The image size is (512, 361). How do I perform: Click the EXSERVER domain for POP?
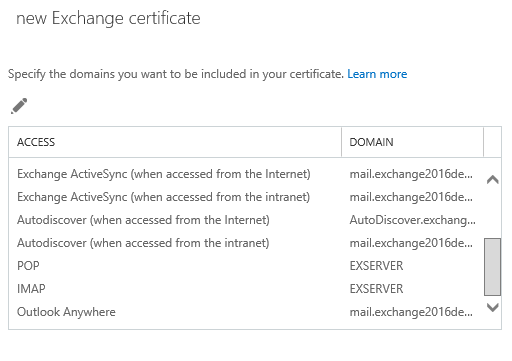point(376,266)
